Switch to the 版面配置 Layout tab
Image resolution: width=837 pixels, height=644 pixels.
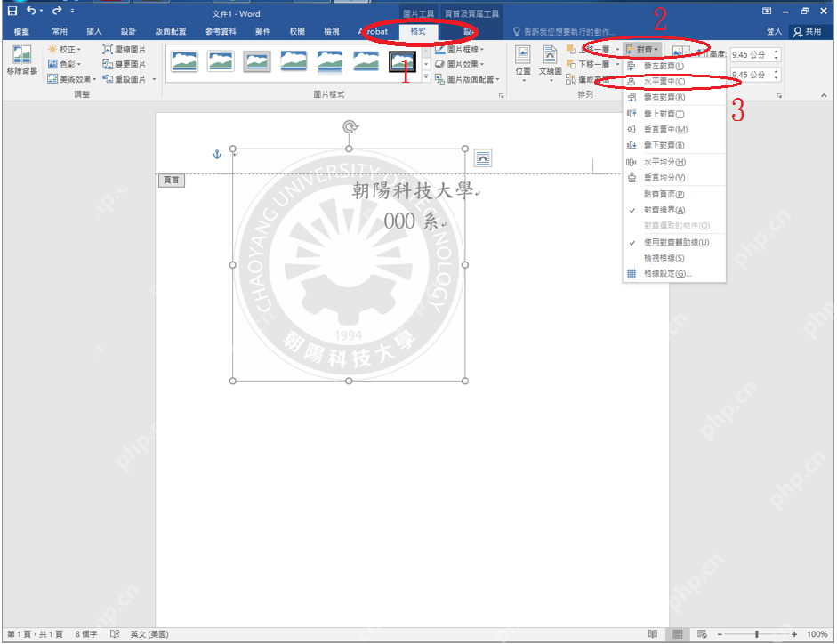(x=171, y=31)
